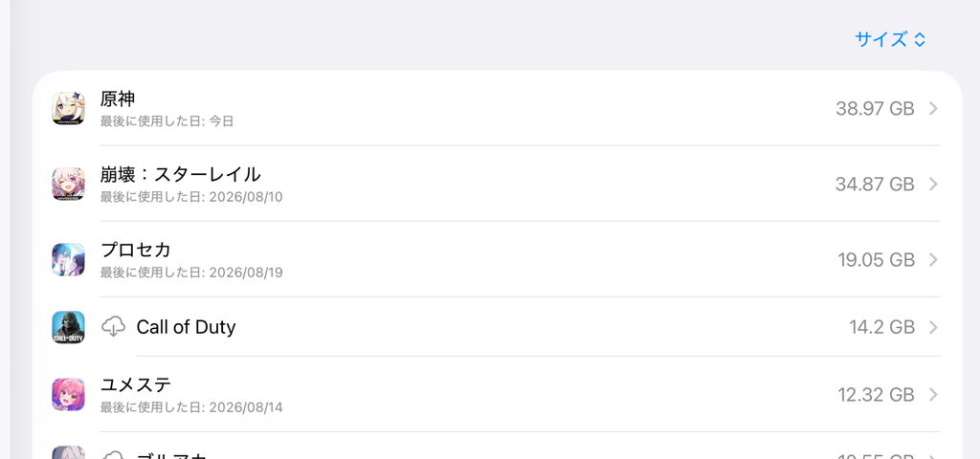Image resolution: width=980 pixels, height=459 pixels.
Task: Tap the partially visible app icon at the bottom
Action: [68, 452]
